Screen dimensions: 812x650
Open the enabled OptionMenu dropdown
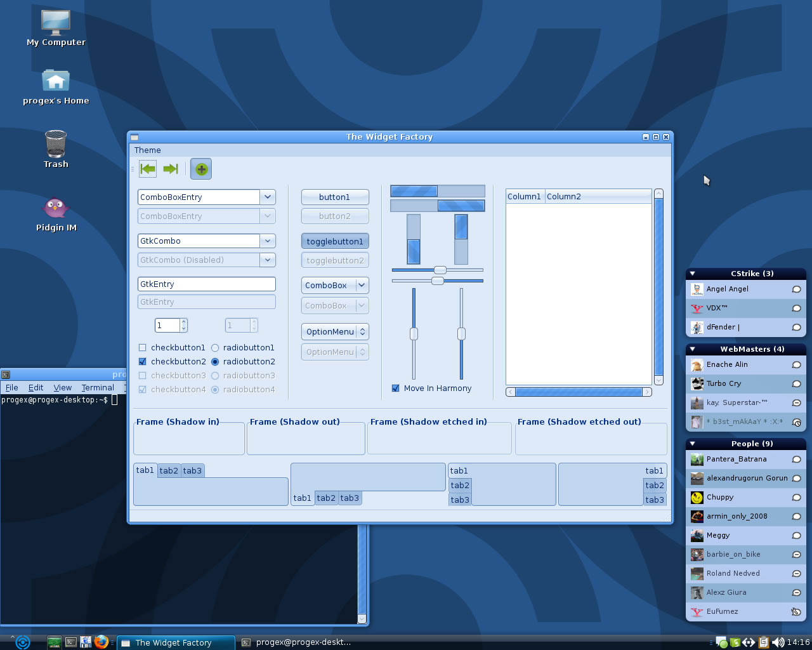pos(335,332)
